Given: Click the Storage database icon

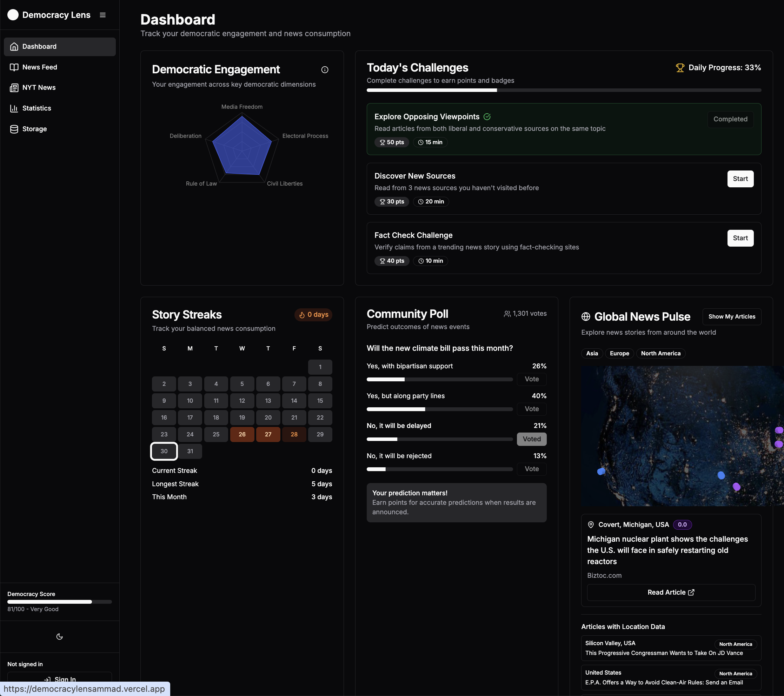Looking at the screenshot, I should 14,129.
